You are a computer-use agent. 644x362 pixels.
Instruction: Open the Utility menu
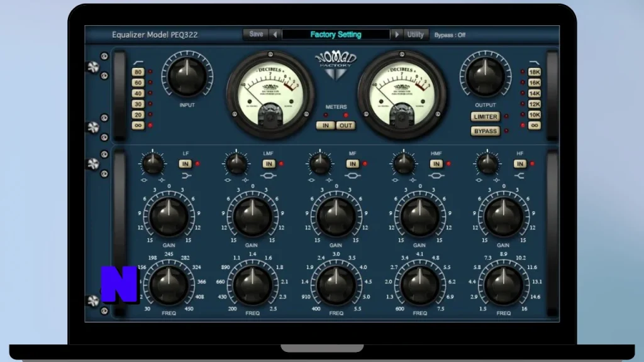point(415,35)
